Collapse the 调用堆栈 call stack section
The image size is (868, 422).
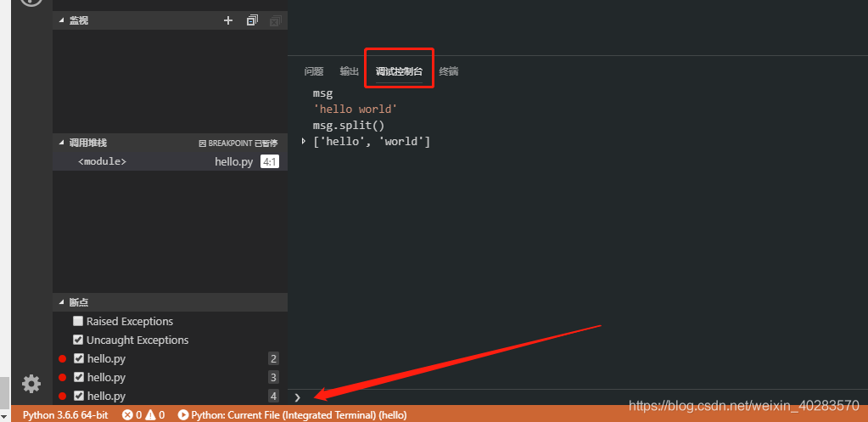point(61,143)
